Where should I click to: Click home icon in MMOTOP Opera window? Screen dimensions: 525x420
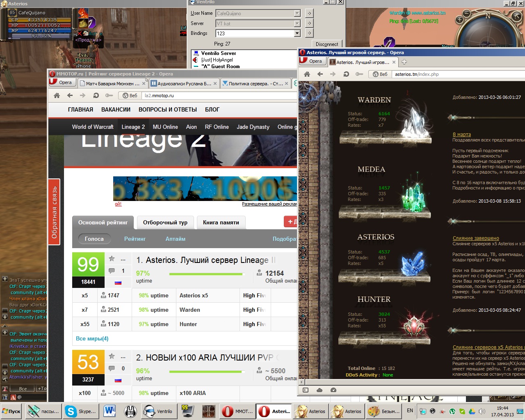(x=57, y=96)
